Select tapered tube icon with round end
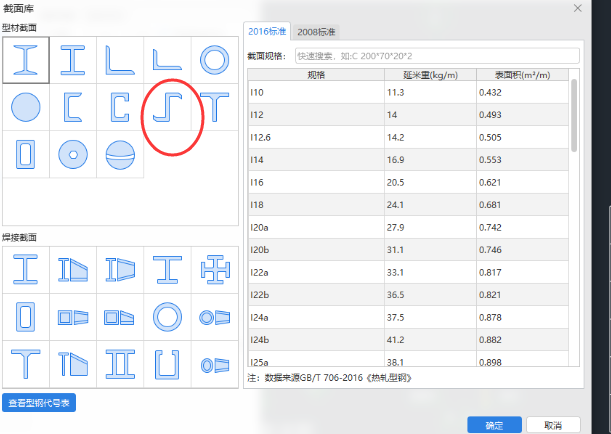611x434 pixels. click(214, 317)
